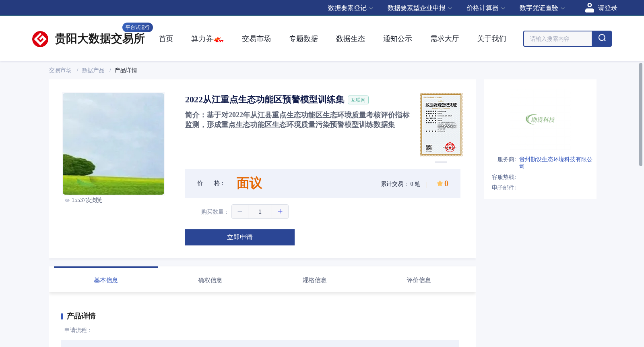The width and height of the screenshot is (644, 347).
Task: Open 算力券 navigation item
Action: (x=202, y=39)
